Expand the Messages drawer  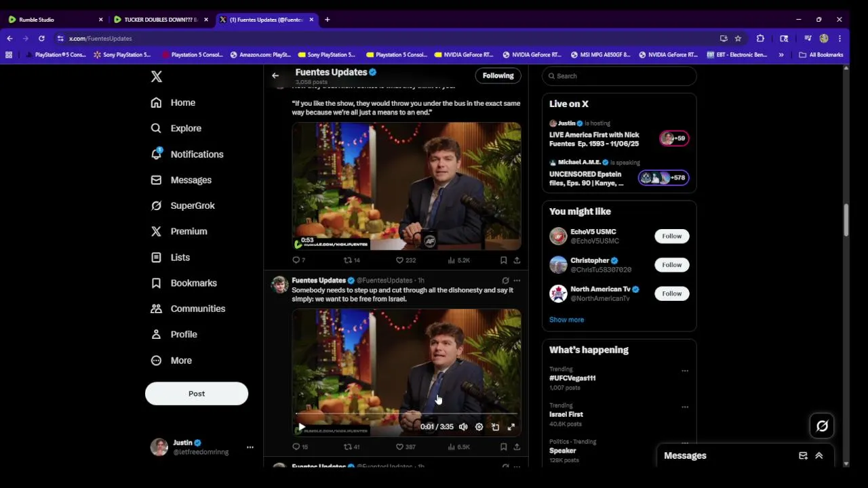(819, 456)
